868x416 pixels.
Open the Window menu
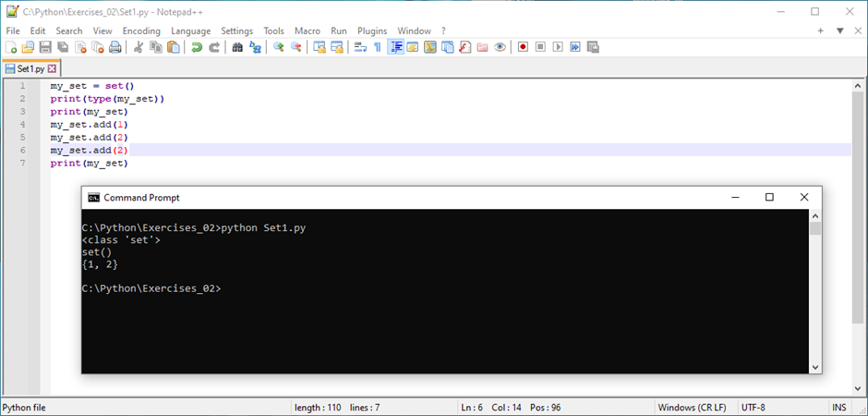click(x=414, y=31)
